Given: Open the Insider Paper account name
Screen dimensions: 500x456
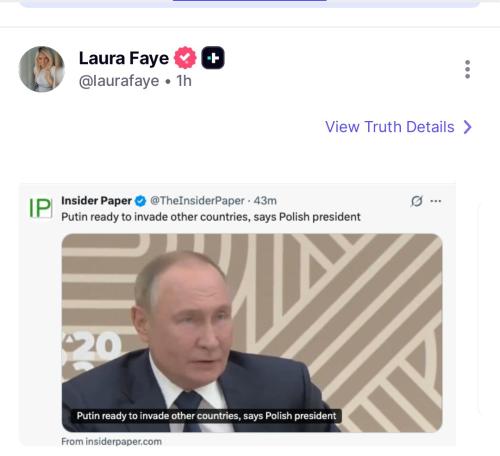Looking at the screenshot, I should click(96, 201).
